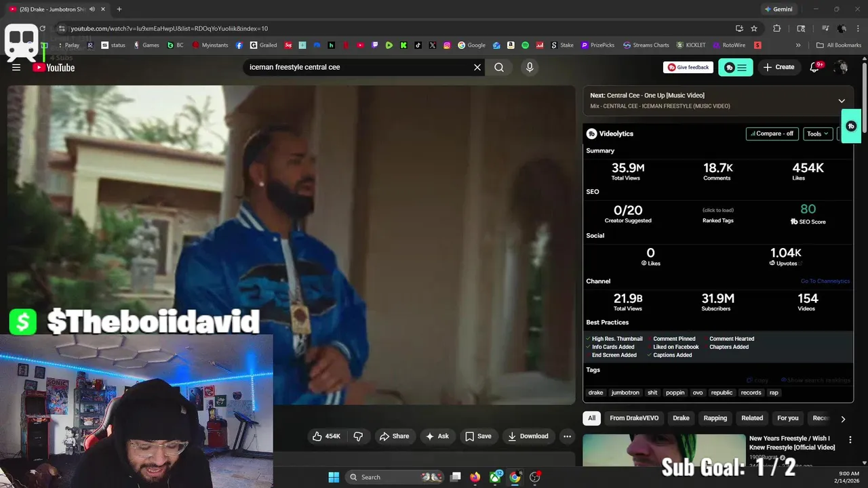Share the Drake Jumbotron video
This screenshot has width=868, height=488.
pos(394,436)
